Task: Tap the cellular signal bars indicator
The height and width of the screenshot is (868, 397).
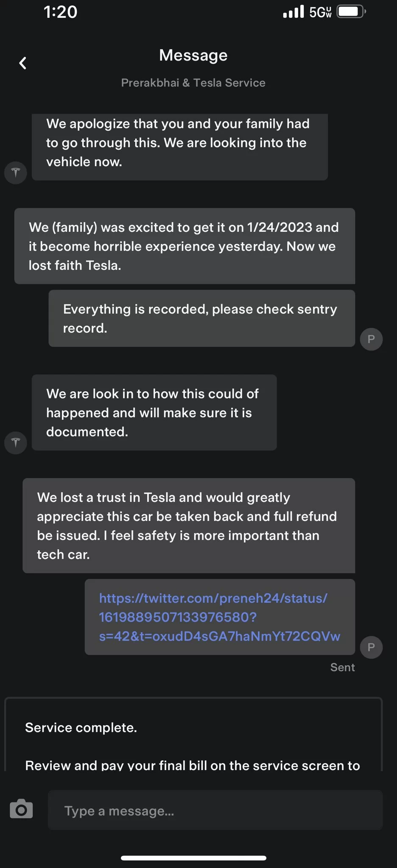Action: 294,11
